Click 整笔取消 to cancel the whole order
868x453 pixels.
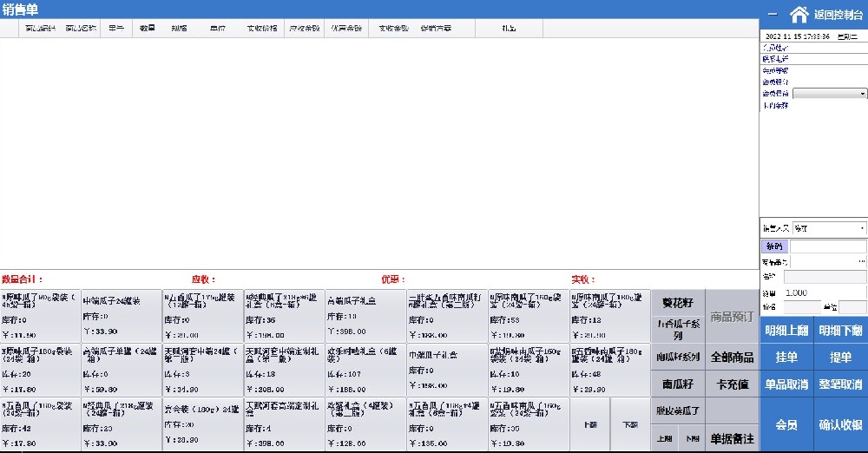[x=841, y=384]
